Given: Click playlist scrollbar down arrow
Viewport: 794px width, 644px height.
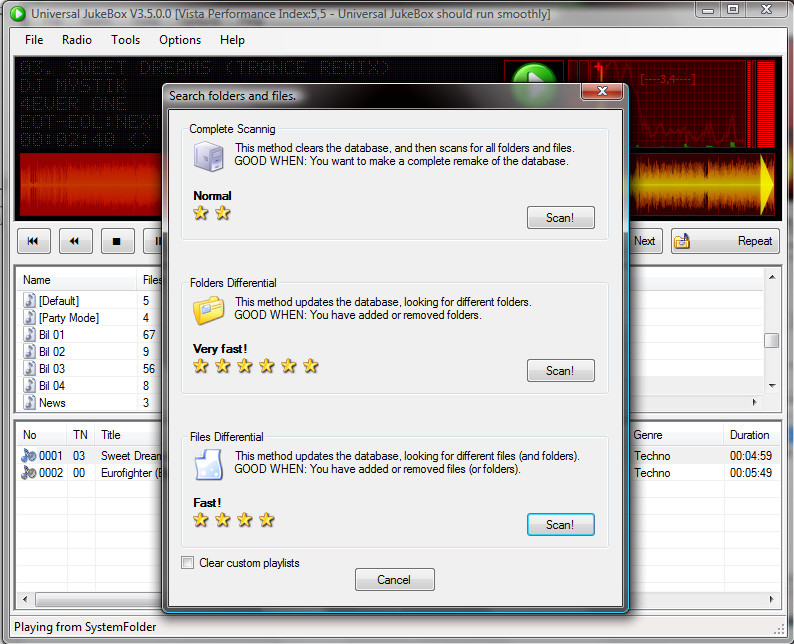Looking at the screenshot, I should point(772,385).
